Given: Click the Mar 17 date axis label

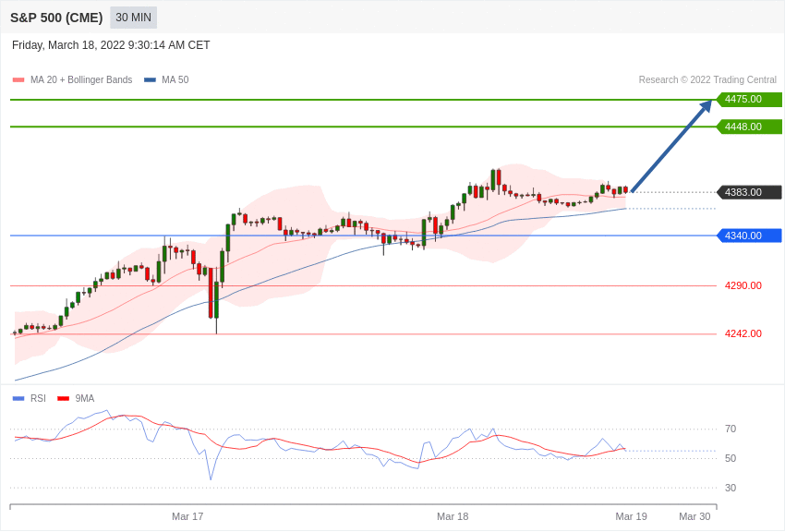Looking at the screenshot, I should pyautogui.click(x=187, y=516).
